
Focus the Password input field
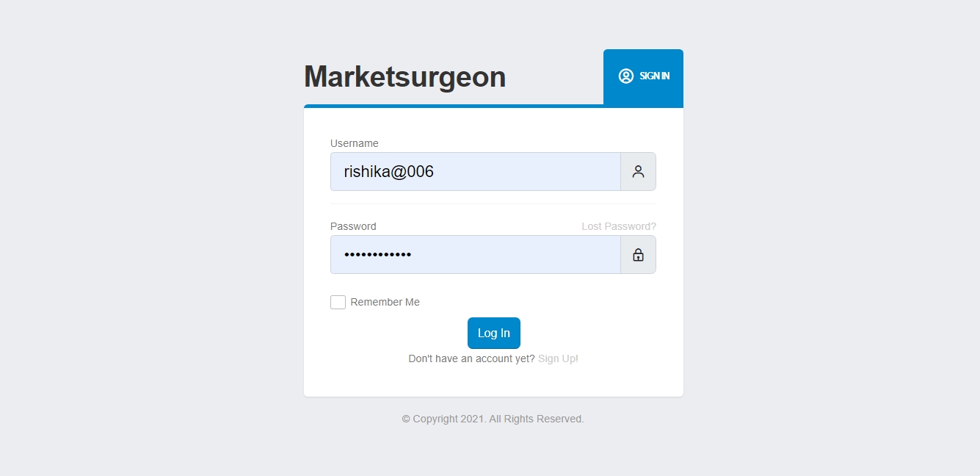[x=476, y=255]
